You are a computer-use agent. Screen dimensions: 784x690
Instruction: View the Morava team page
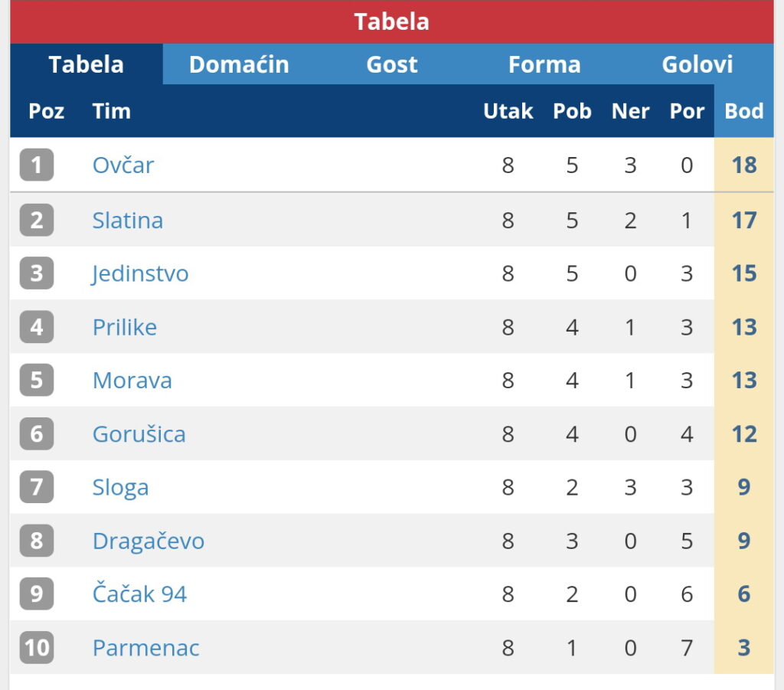(x=132, y=381)
